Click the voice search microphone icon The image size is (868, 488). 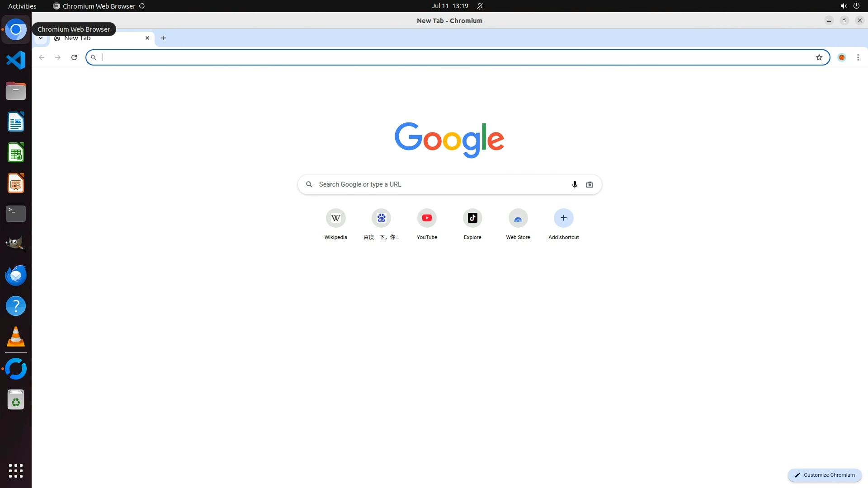tap(575, 184)
